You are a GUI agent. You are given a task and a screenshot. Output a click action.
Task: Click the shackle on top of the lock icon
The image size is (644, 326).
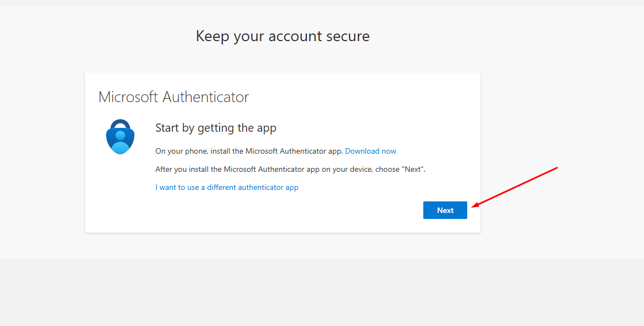120,123
